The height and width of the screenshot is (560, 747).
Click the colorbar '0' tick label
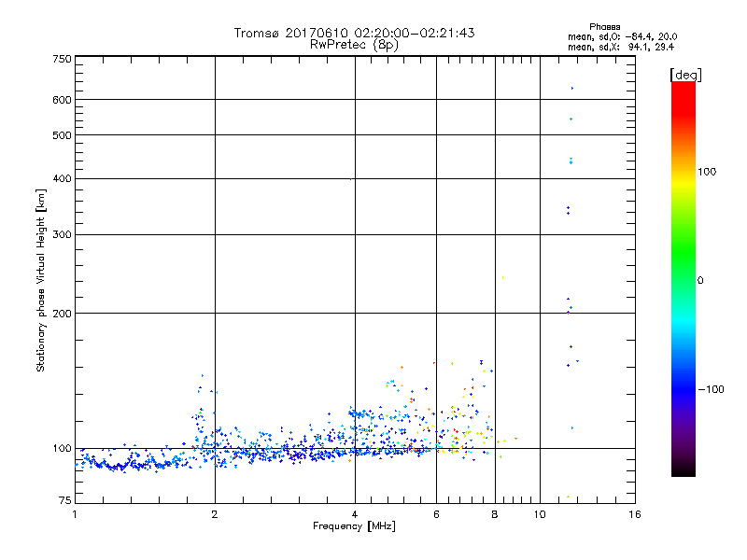(700, 281)
